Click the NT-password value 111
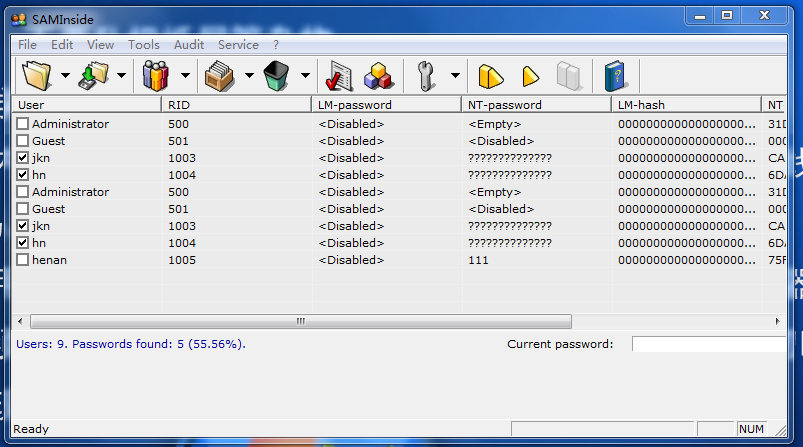The width and height of the screenshot is (803, 447). [x=478, y=260]
